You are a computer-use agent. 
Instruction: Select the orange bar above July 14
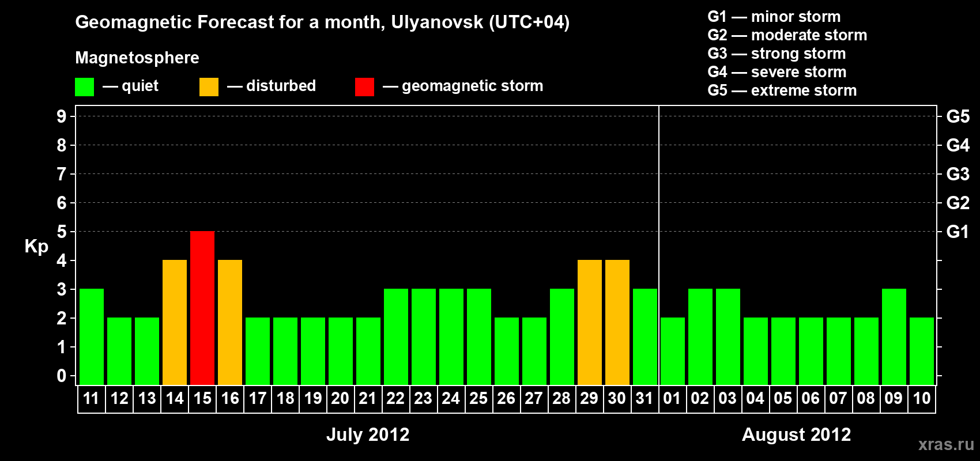click(x=175, y=322)
